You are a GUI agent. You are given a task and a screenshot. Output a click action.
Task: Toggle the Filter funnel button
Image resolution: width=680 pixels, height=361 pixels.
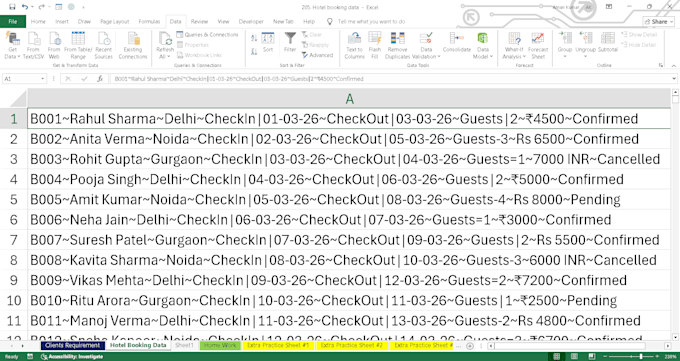coord(290,43)
